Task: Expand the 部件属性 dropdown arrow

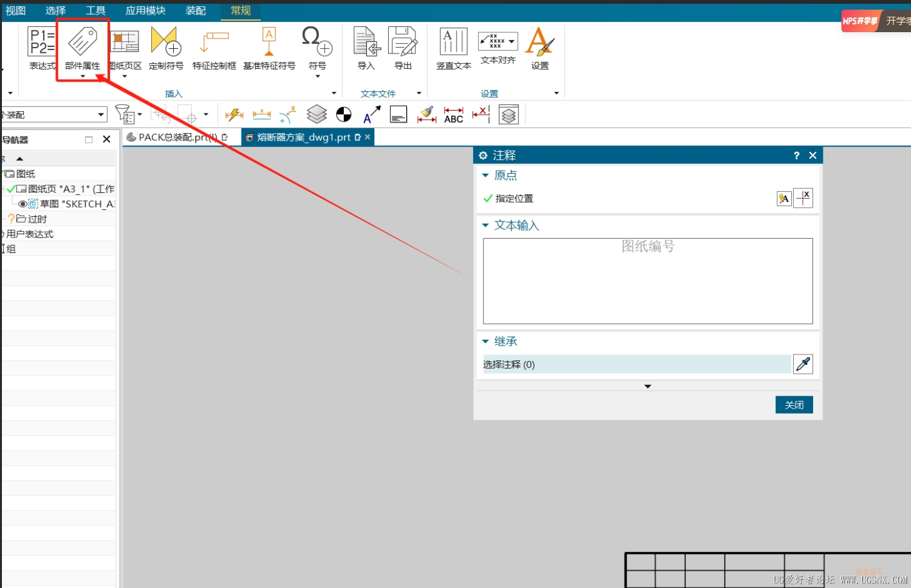Action: click(x=82, y=77)
